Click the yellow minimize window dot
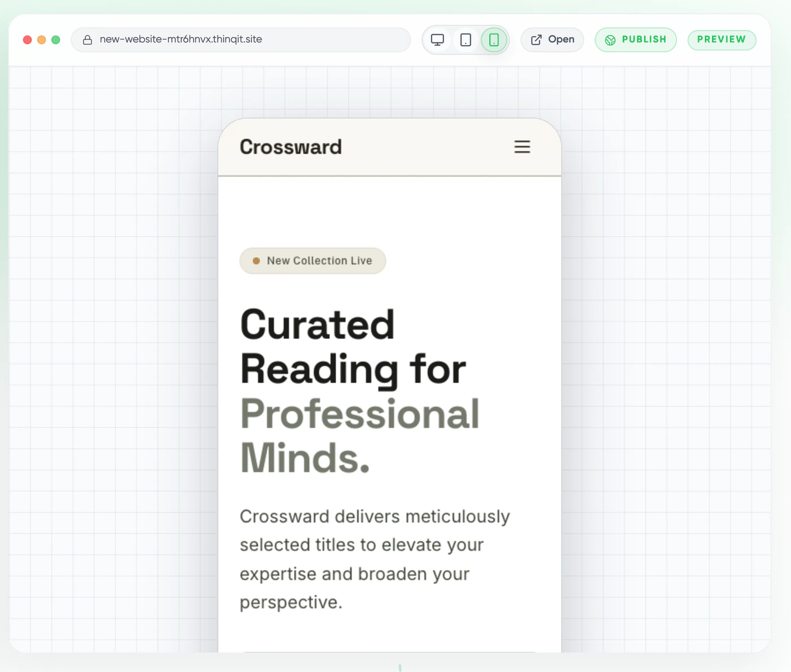 [x=41, y=40]
